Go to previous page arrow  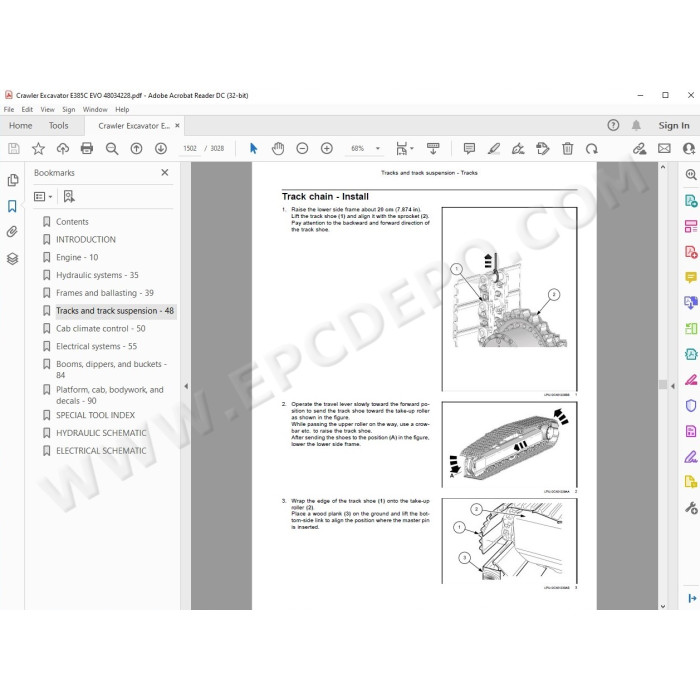tap(136, 148)
